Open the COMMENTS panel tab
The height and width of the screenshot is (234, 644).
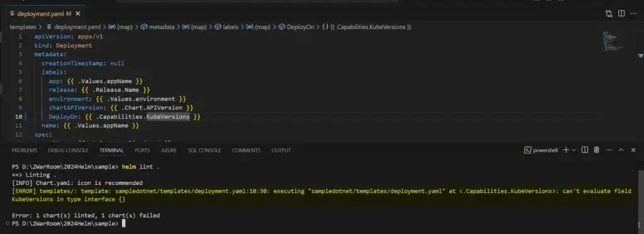246,150
